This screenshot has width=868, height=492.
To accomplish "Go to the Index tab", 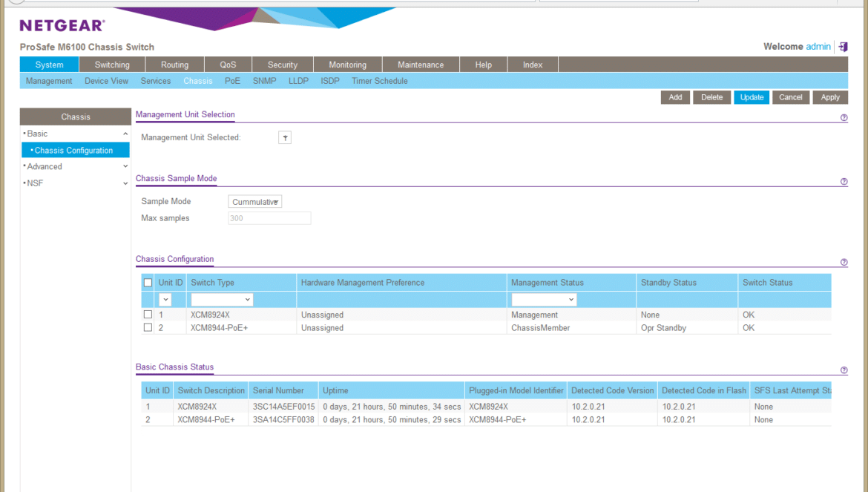I will 533,65.
